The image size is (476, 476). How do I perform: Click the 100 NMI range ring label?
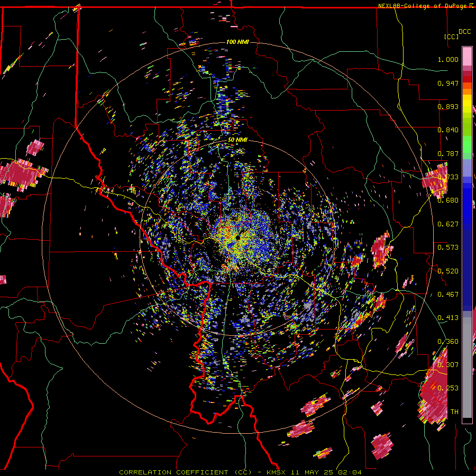[237, 42]
